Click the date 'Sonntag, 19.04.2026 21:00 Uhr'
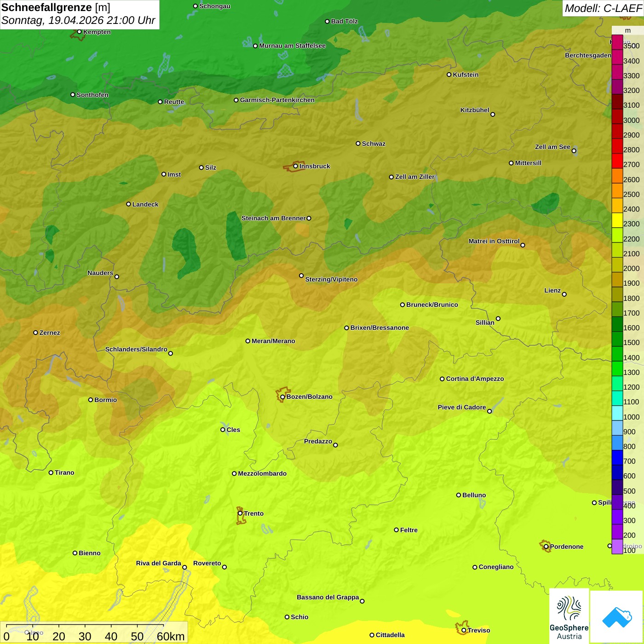Screen dimensions: 644x644 point(78,21)
